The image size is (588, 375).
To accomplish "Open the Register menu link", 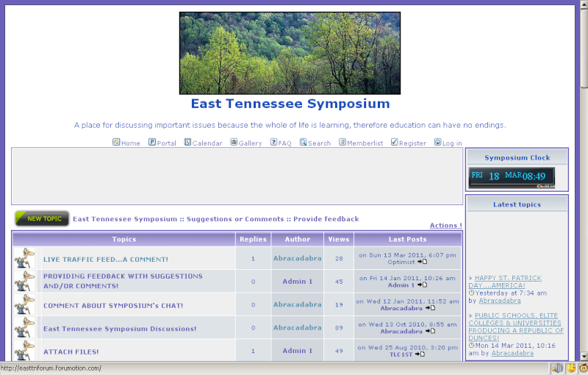I will (412, 143).
